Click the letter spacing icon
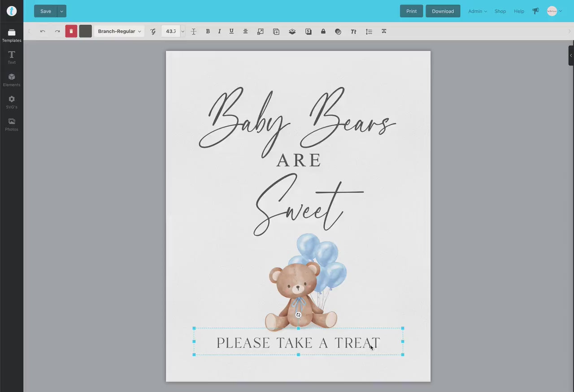The image size is (574, 392). (x=384, y=31)
